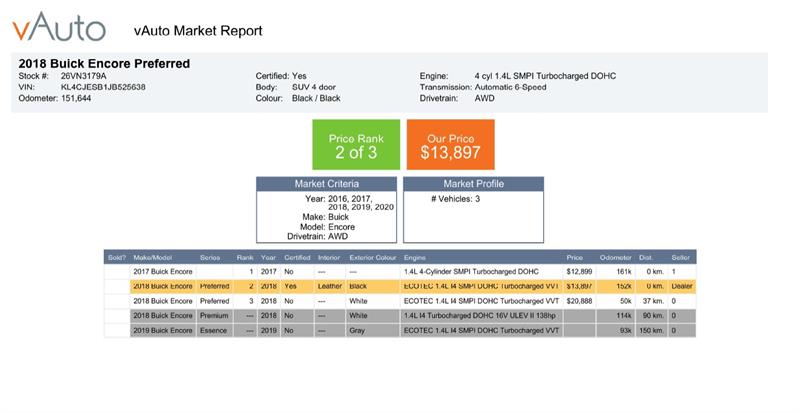This screenshot has width=800, height=413.
Task: Click the 'Seller' column header
Action: click(681, 258)
